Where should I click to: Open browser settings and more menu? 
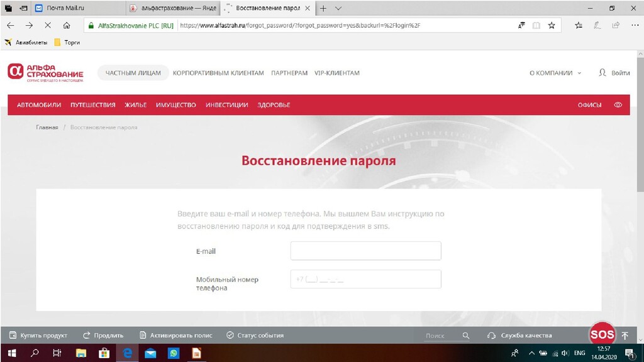tap(635, 25)
